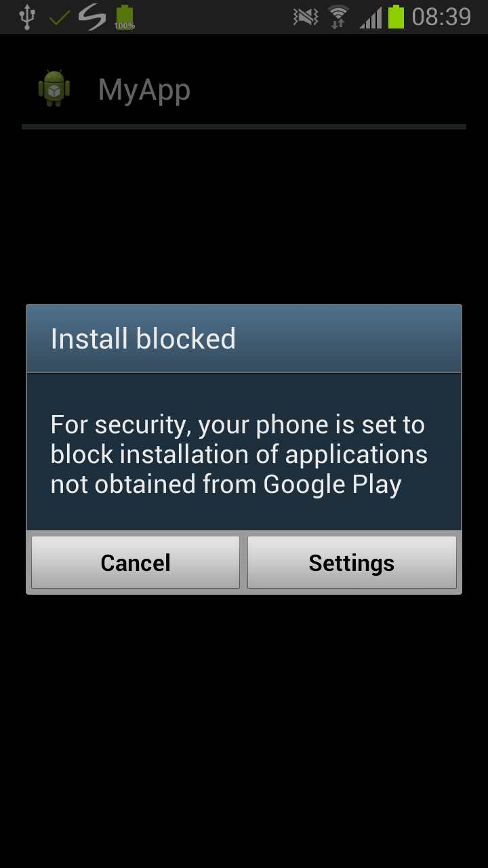Screen dimensions: 488x868
Task: Tap the S-shaped notification icon
Action: (x=92, y=17)
